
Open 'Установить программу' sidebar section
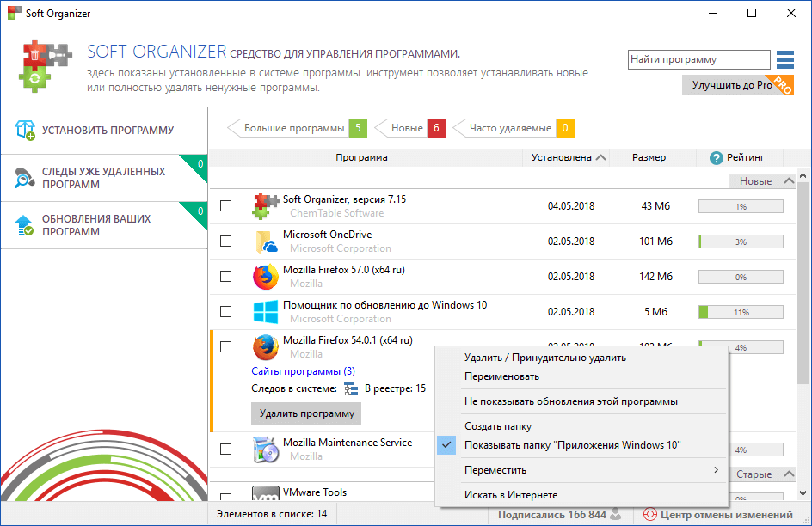[x=104, y=131]
